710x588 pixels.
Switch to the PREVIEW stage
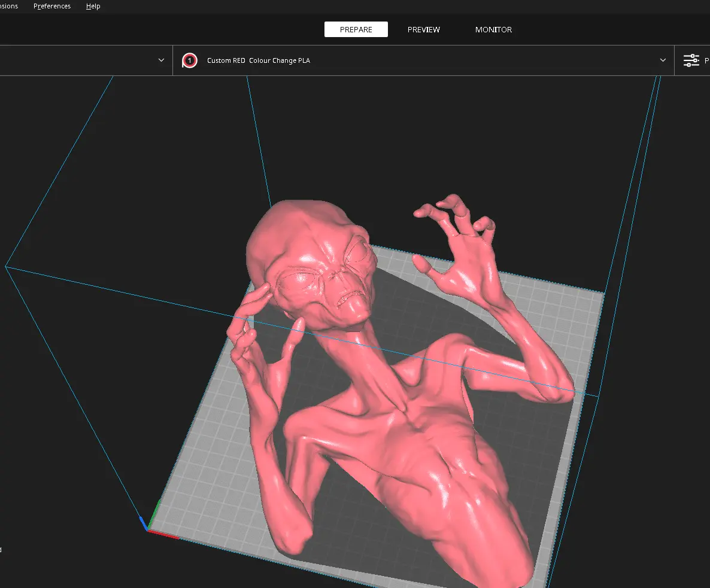coord(423,29)
